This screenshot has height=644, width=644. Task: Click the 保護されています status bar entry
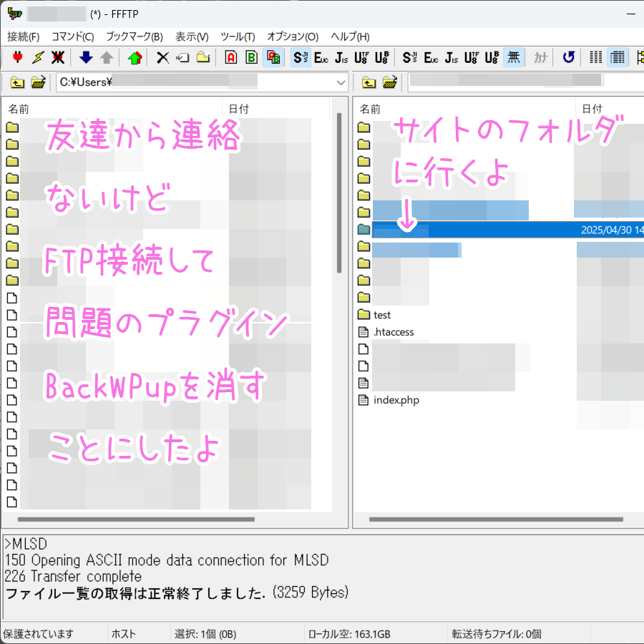click(38, 634)
